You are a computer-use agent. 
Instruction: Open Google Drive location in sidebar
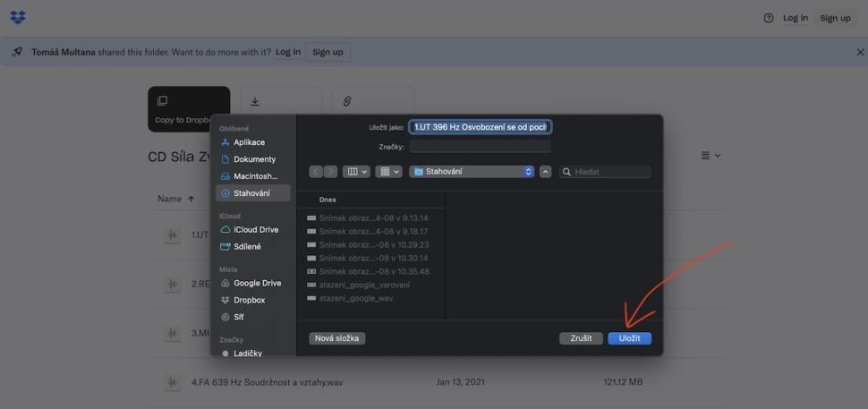tap(257, 283)
